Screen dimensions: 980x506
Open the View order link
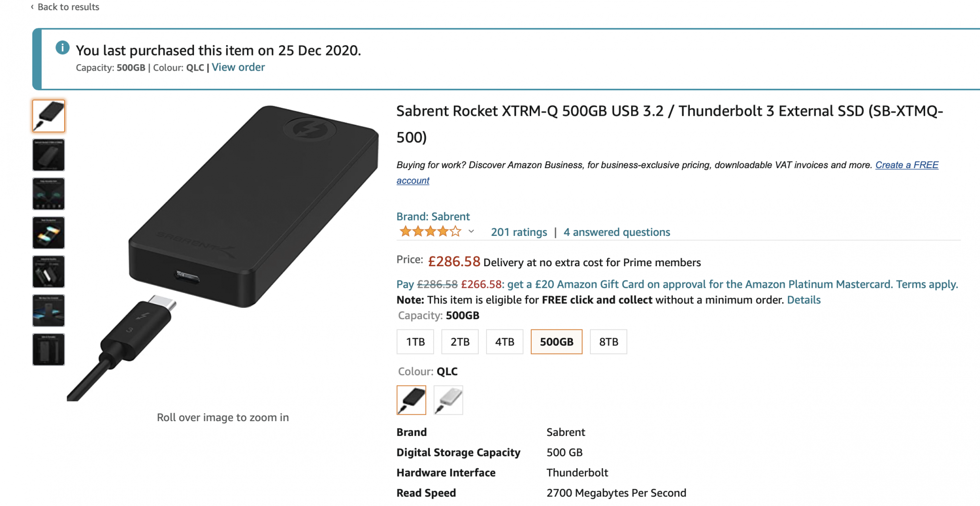[x=238, y=67]
